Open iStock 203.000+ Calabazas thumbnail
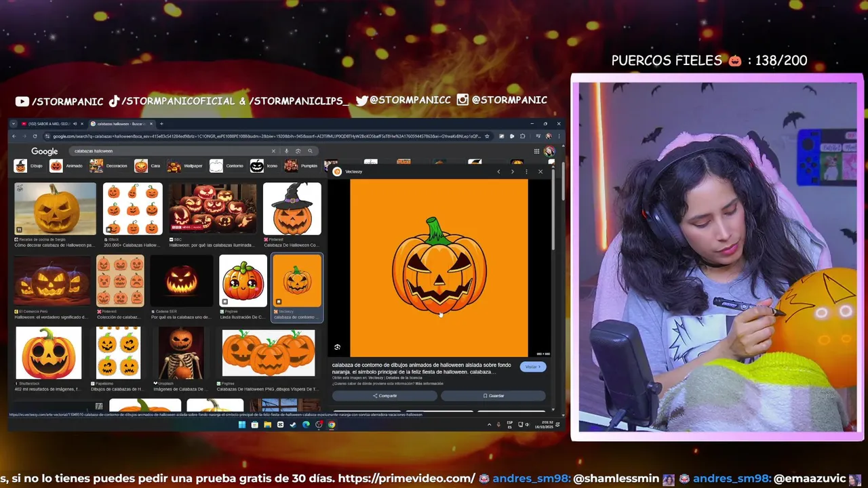Screen dimensions: 868x488 pyautogui.click(x=132, y=209)
